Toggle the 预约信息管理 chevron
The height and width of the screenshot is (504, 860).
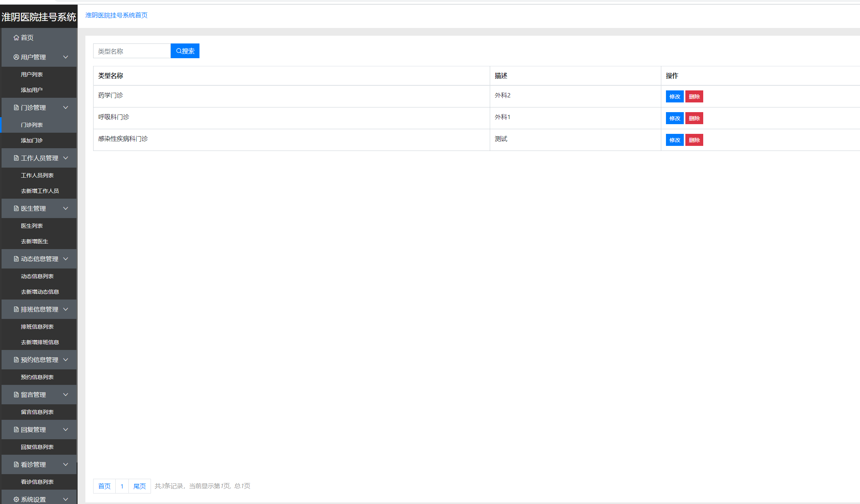(x=66, y=360)
